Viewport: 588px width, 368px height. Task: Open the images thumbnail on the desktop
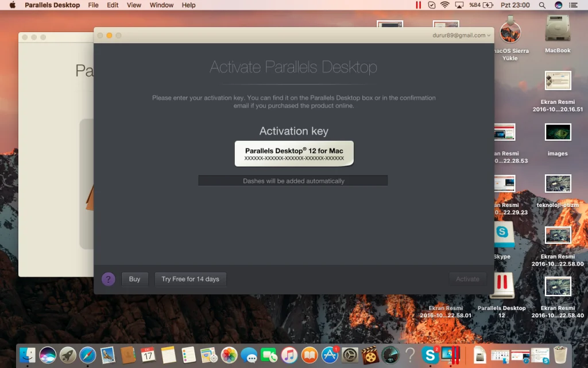pyautogui.click(x=558, y=133)
